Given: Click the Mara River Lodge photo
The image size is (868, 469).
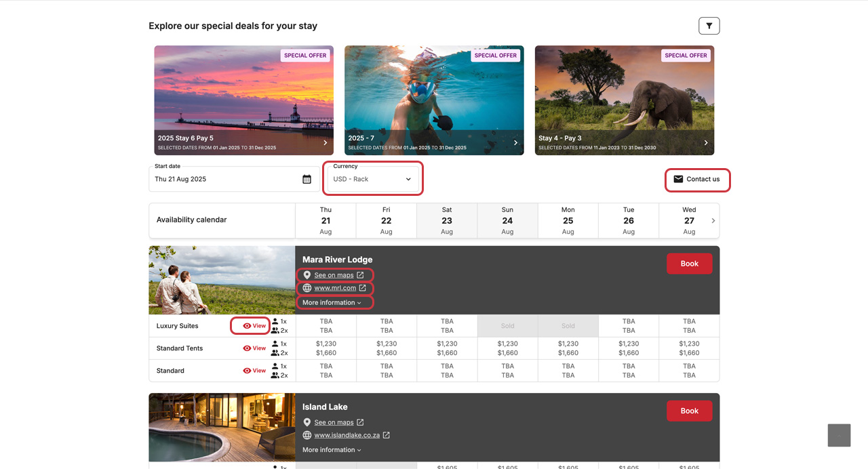Looking at the screenshot, I should [222, 280].
